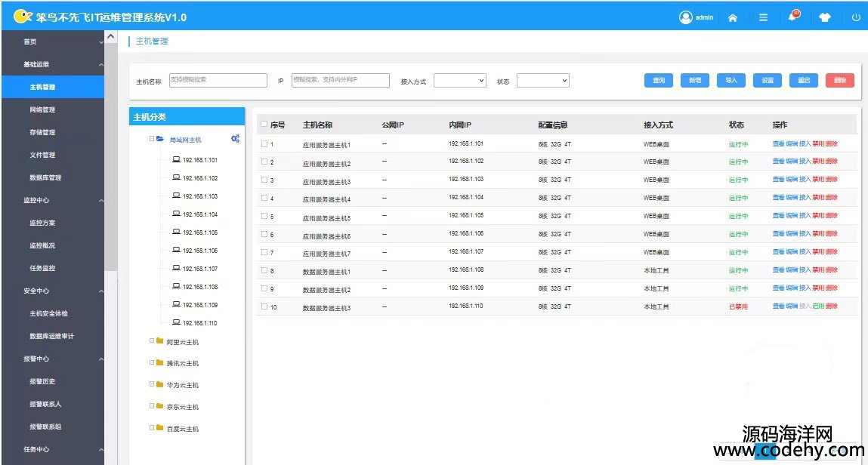Check the row for 应用服务器主机3
The height and width of the screenshot is (465, 868).
(264, 180)
